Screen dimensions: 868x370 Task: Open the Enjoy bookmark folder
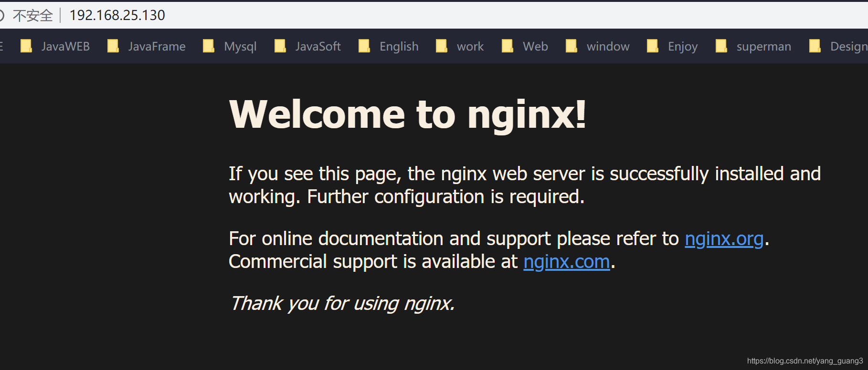tap(672, 46)
